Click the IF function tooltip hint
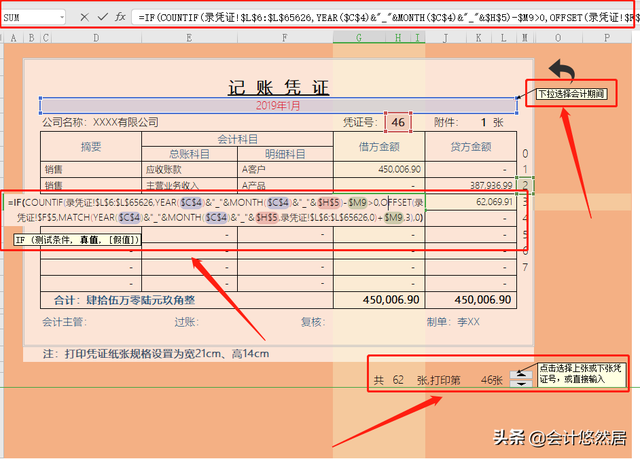The height and width of the screenshot is (459, 640). [77, 240]
